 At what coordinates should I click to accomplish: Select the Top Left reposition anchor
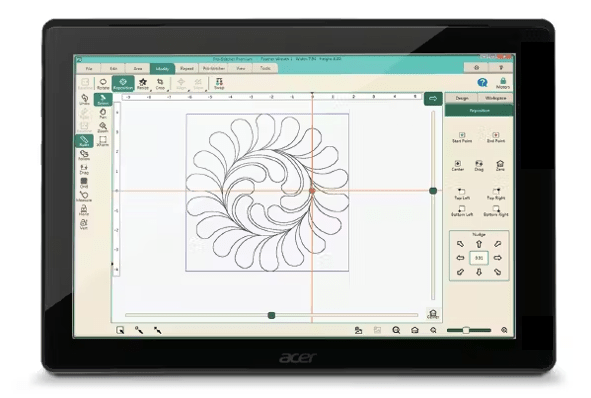click(x=462, y=194)
